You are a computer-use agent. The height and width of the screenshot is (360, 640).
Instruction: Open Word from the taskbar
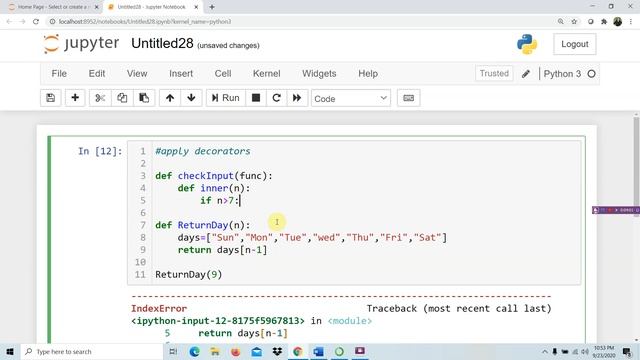318,351
